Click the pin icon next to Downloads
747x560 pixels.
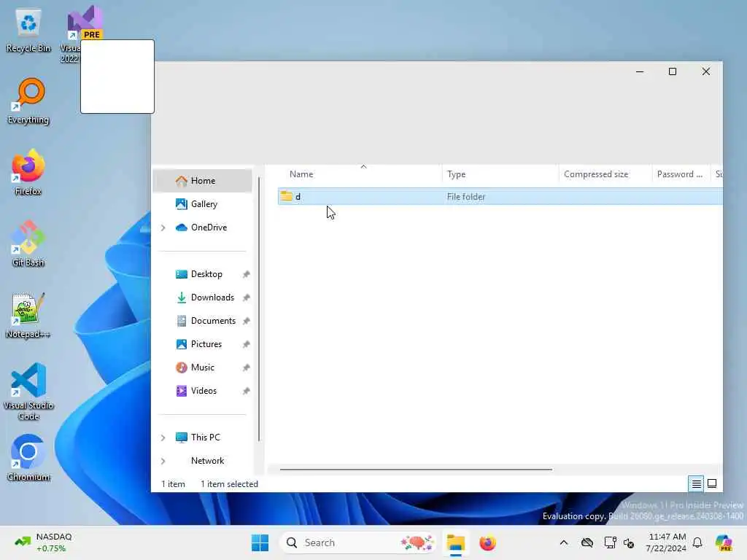tap(246, 297)
